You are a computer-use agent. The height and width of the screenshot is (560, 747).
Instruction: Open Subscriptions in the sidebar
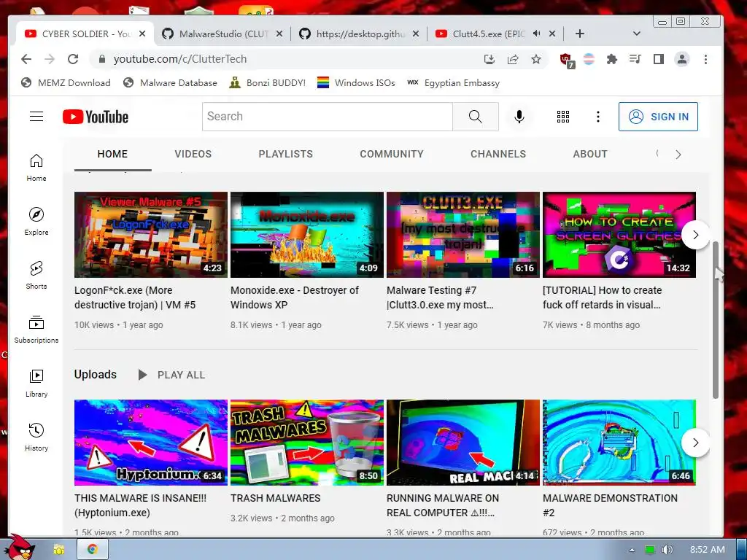coord(36,329)
